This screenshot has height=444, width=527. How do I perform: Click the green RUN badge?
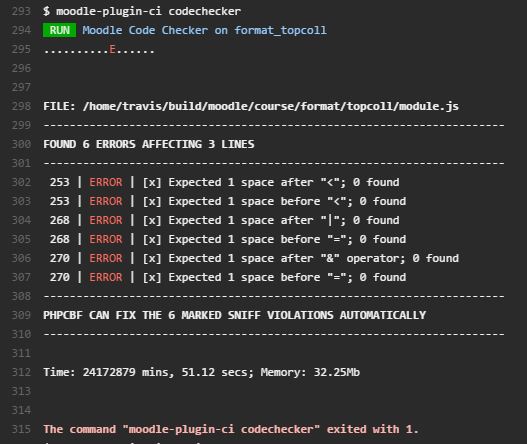tap(59, 30)
